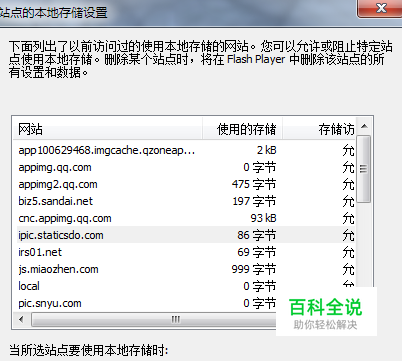Click the 存储访 column header
Image resolution: width=402 pixels, height=361 pixels.
click(319, 129)
